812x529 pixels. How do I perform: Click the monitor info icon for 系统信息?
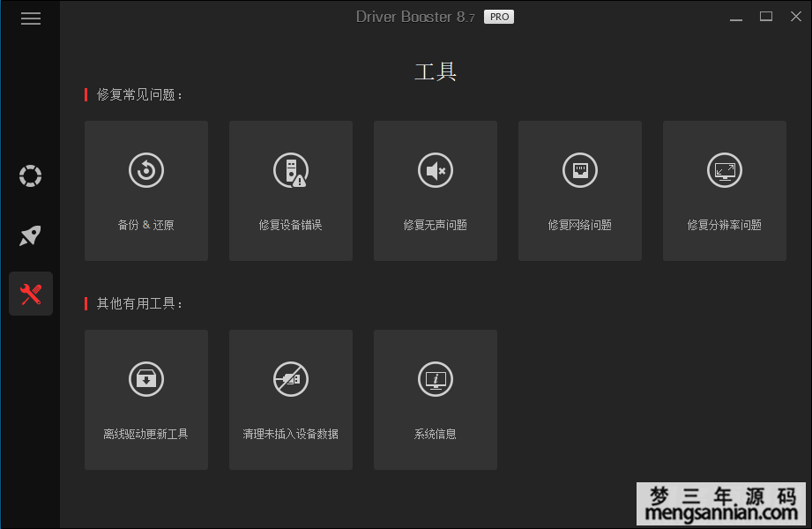coord(436,379)
